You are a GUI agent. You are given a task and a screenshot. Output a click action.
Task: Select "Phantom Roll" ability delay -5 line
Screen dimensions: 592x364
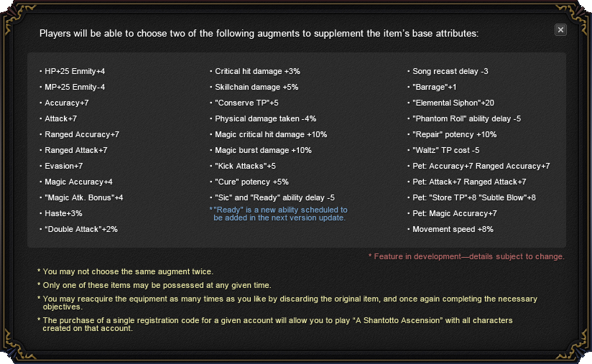pyautogui.click(x=467, y=118)
